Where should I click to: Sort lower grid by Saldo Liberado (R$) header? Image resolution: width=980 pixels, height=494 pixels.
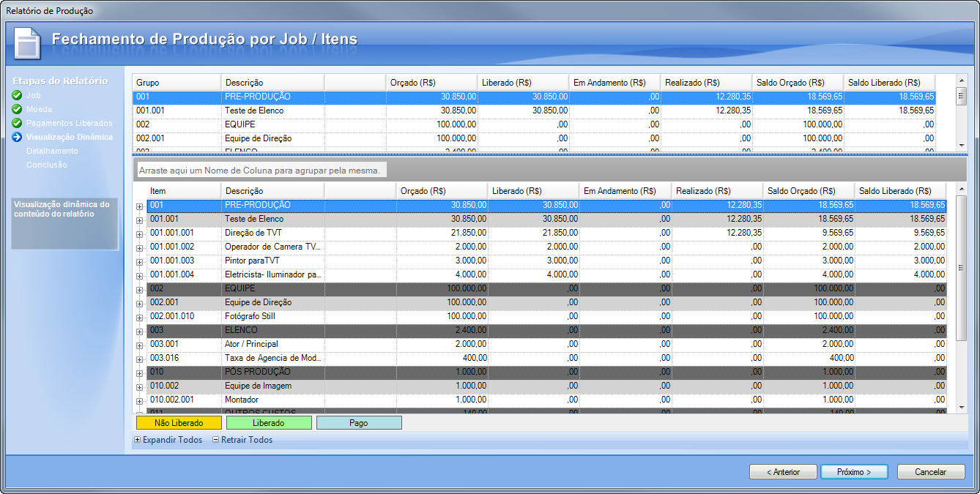900,191
